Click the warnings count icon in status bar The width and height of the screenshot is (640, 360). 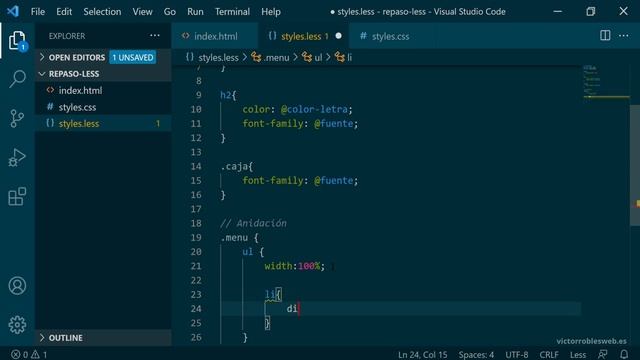click(36, 354)
